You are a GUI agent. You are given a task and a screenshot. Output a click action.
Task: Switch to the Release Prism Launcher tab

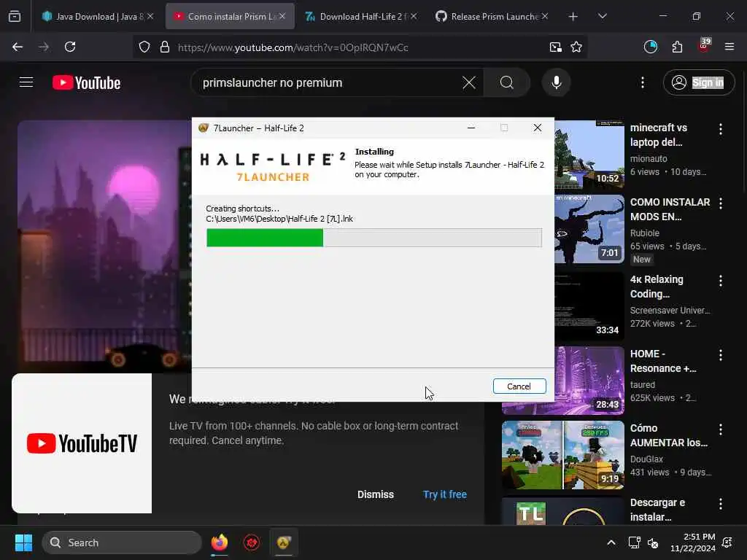(492, 17)
